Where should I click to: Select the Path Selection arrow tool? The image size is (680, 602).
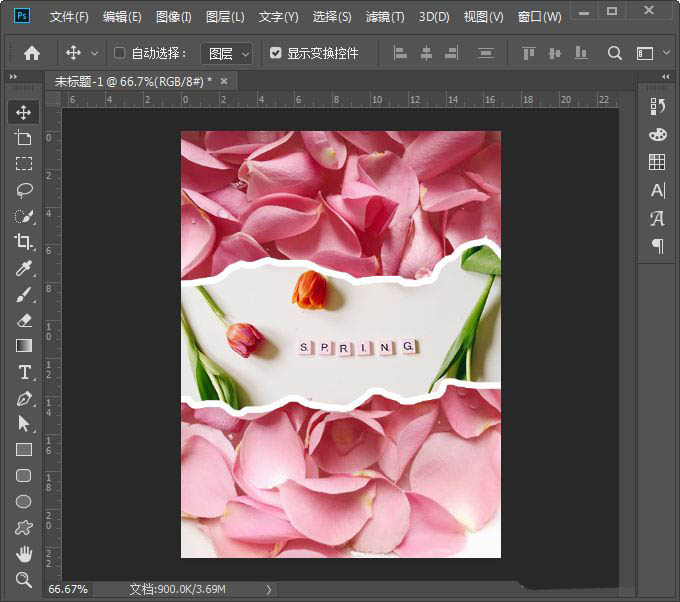23,423
